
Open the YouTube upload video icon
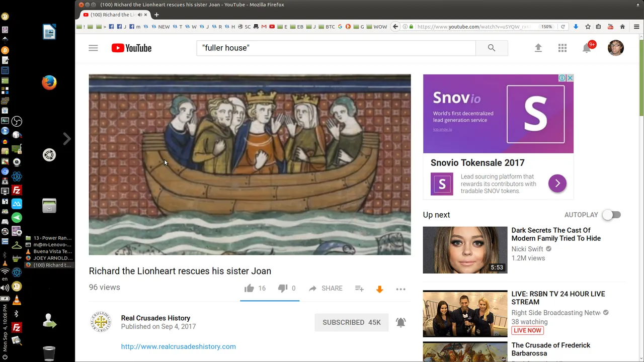click(x=538, y=48)
